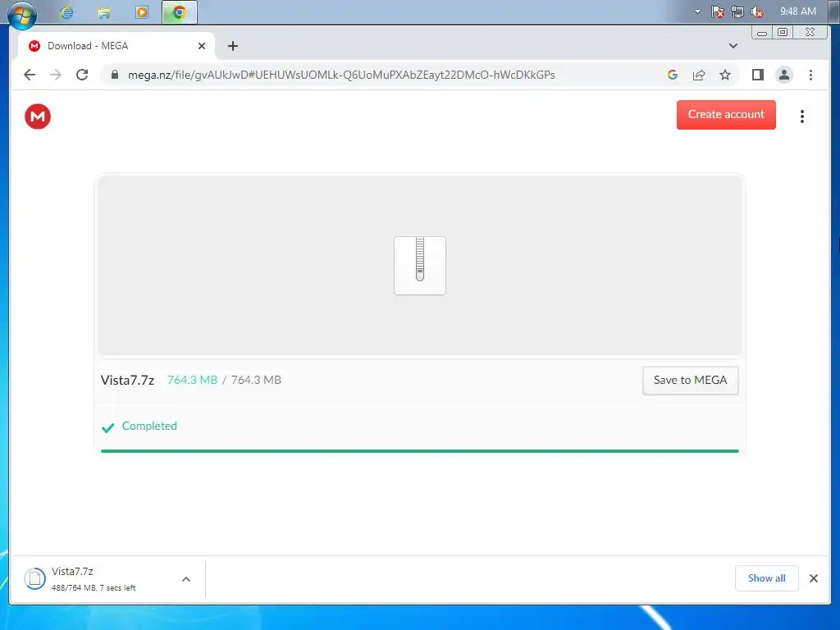Click the green 764.3 MB downloaded value
The width and height of the screenshot is (840, 630).
(x=192, y=381)
